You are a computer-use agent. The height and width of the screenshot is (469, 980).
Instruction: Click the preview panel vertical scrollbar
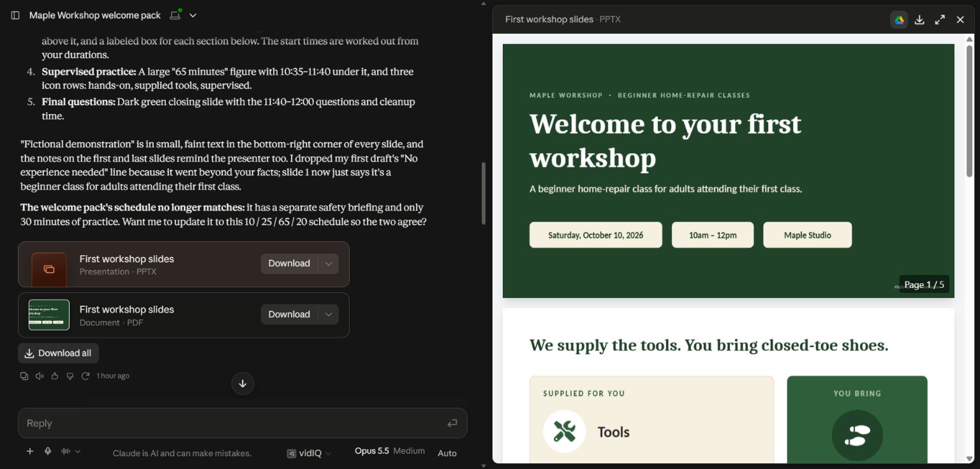pyautogui.click(x=970, y=112)
